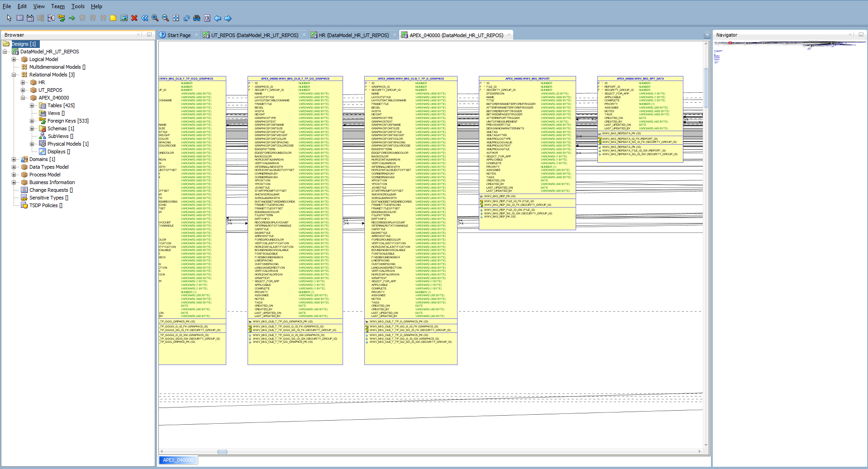Expand the Physical Models [1] node
The width and height of the screenshot is (868, 469).
(32, 144)
